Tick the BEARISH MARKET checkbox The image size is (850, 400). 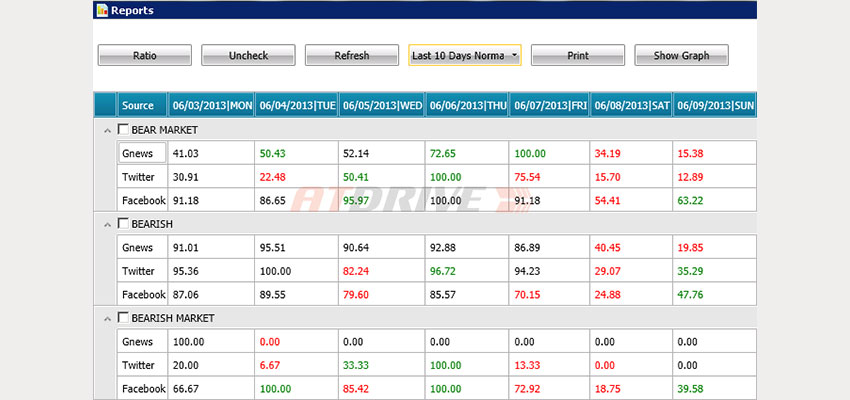[123, 318]
